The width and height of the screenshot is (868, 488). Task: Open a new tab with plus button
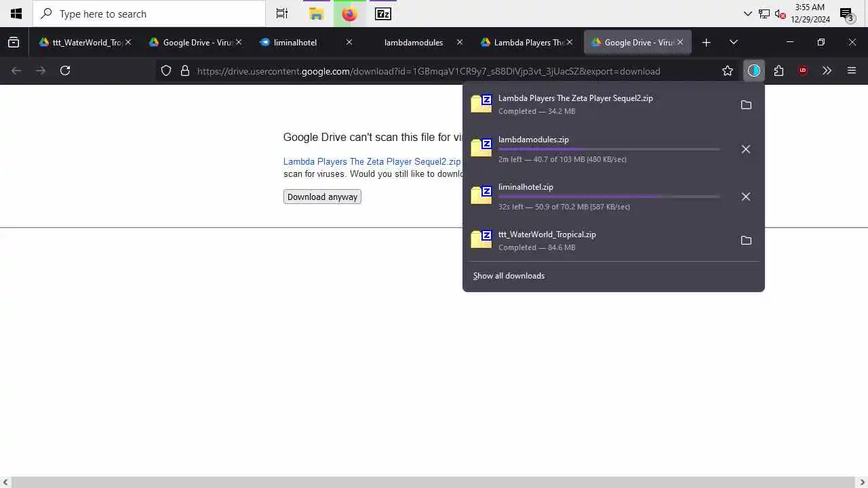[706, 42]
